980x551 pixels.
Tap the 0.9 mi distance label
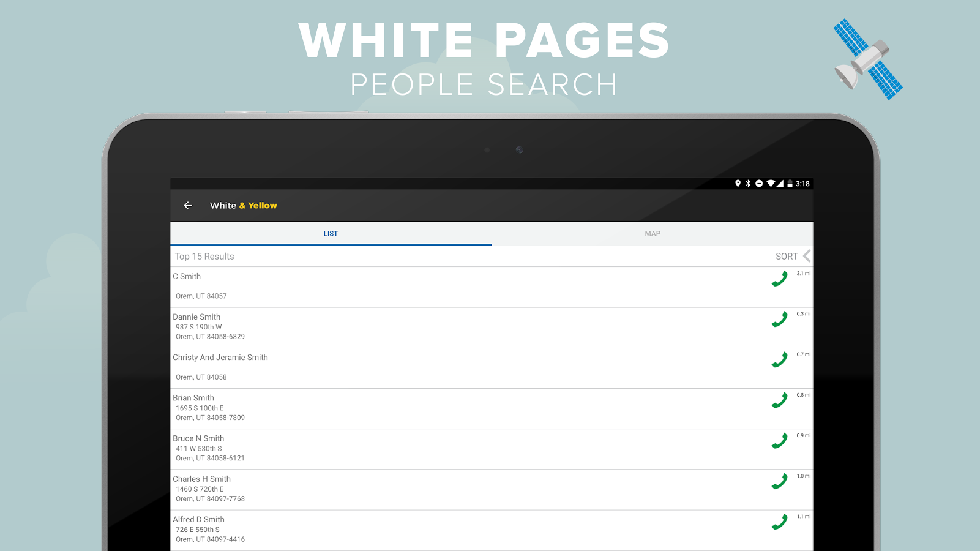point(804,435)
